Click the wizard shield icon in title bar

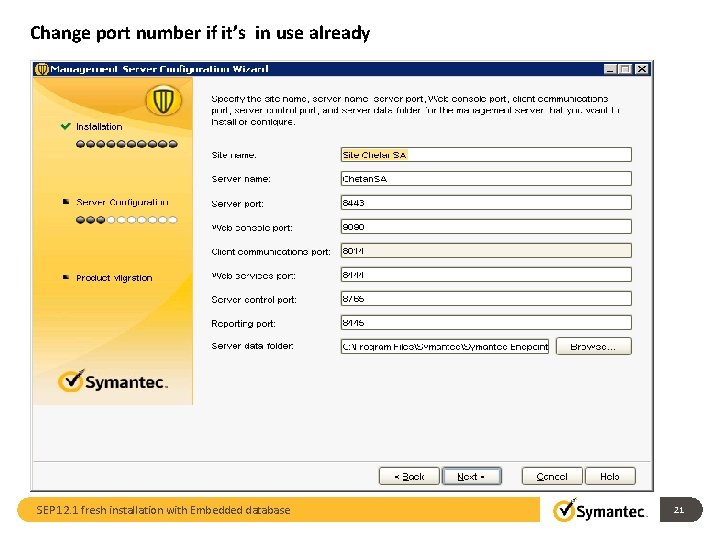42,69
